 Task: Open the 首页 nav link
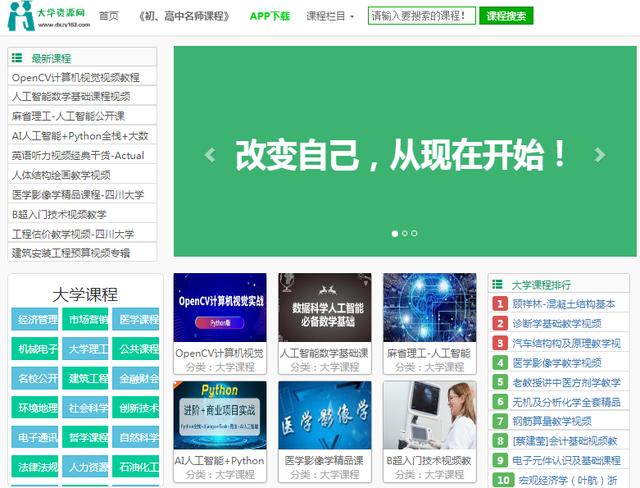click(109, 16)
